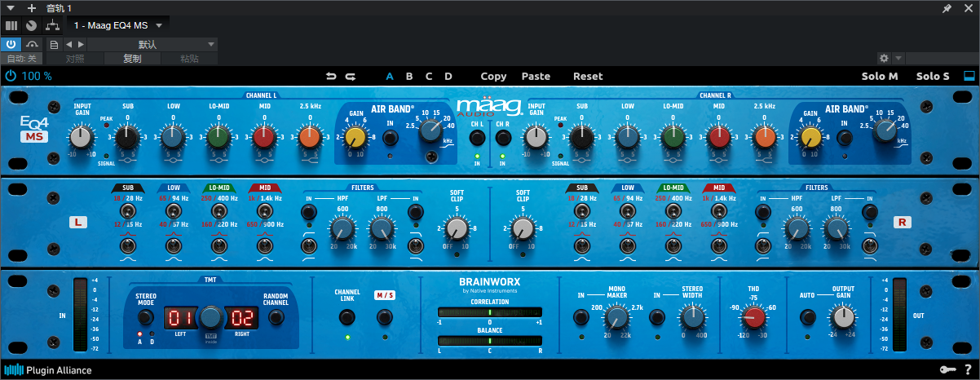Click the Paste settings button
The height and width of the screenshot is (380, 980).
tap(536, 76)
